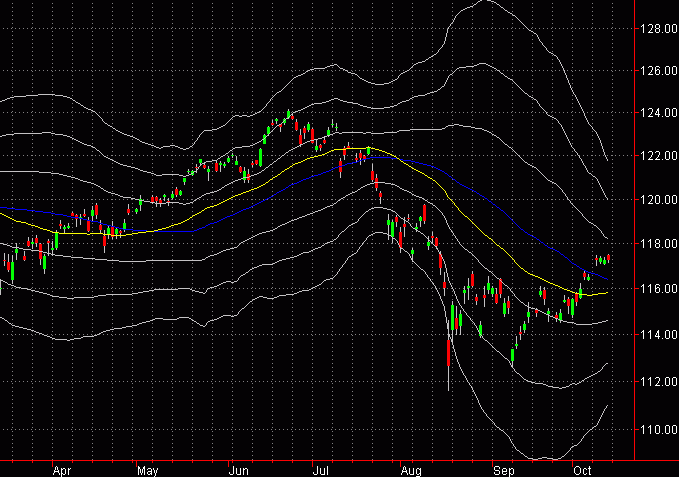Click the 114.00 price axis label
Screen dimensions: 679x477
tap(659, 335)
